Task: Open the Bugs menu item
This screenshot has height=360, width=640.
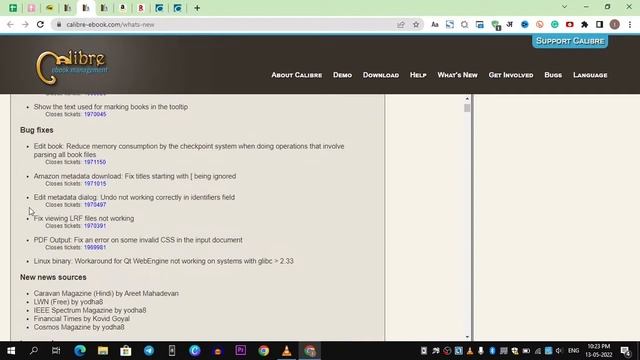Action: click(553, 75)
